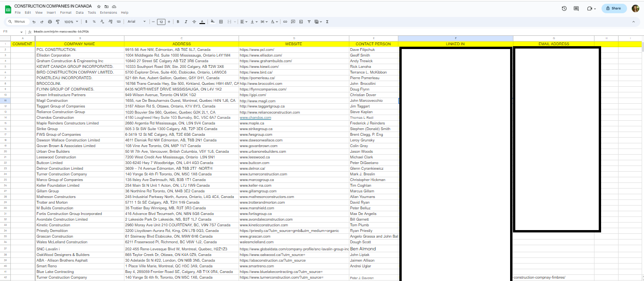Select the contact cell Dave Filipchuk

pos(373,50)
